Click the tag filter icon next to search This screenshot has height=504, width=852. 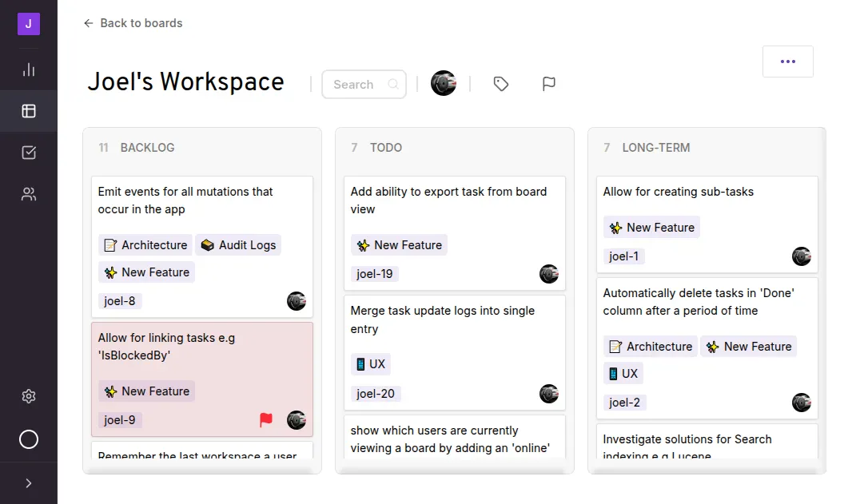[501, 83]
